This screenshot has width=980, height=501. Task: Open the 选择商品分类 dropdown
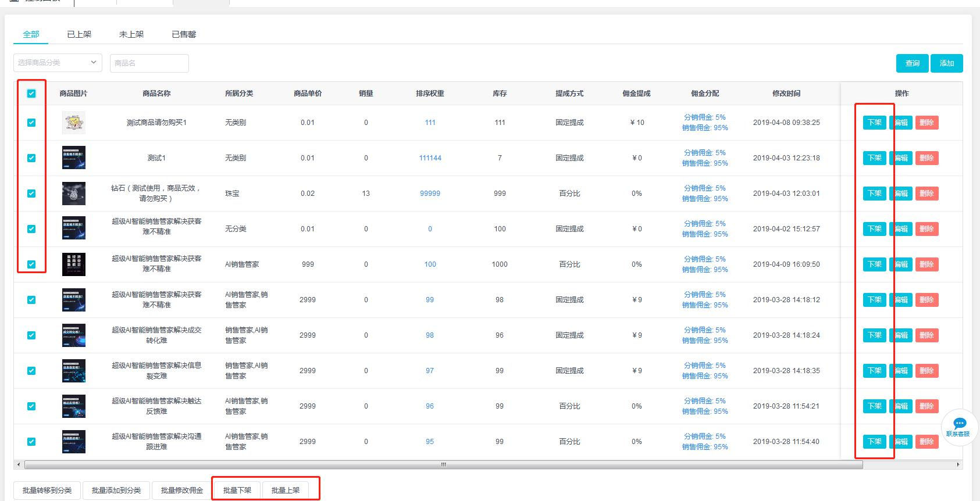[x=58, y=63]
